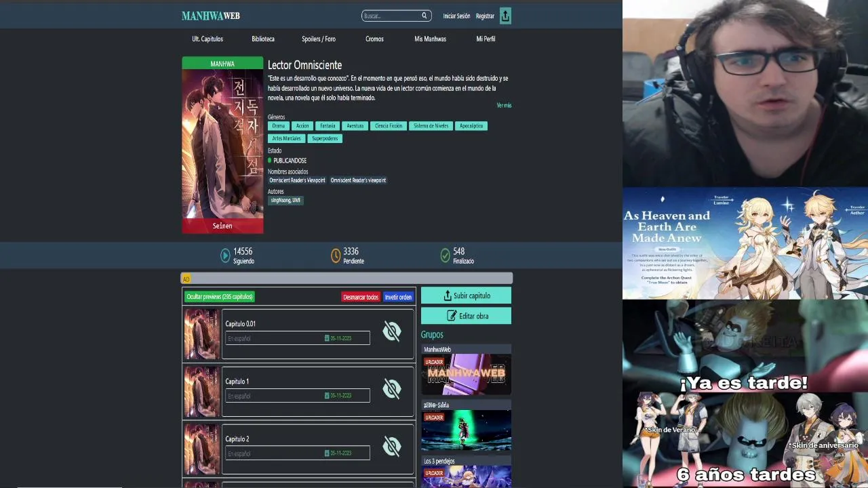Click the Pendiente clock icon
The width and height of the screenshot is (868, 488).
pos(336,256)
